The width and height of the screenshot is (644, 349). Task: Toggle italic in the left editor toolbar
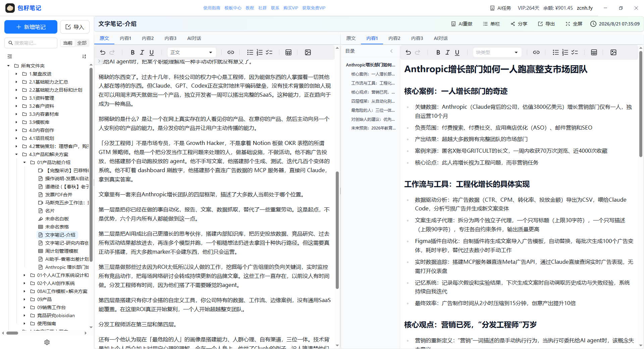pos(142,52)
